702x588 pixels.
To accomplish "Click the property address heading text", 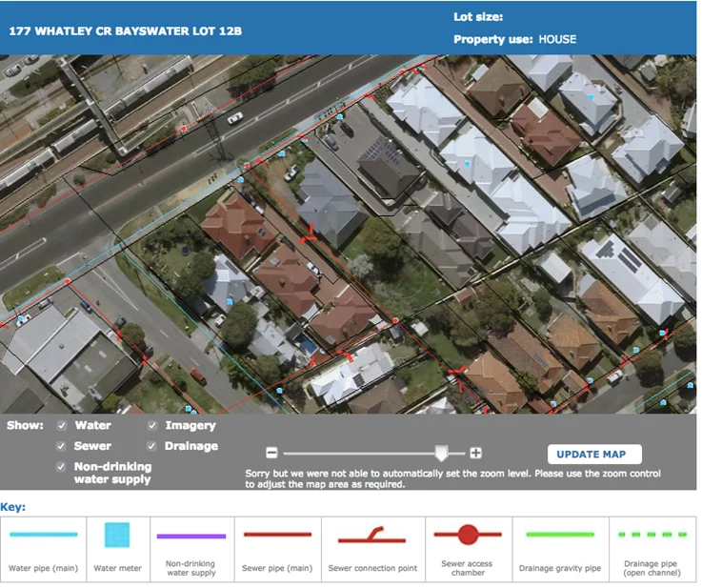I will click(x=125, y=30).
